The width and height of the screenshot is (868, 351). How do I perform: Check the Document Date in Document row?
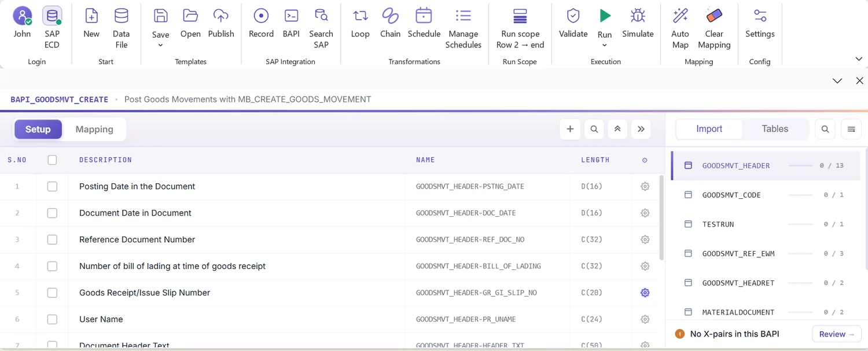52,213
